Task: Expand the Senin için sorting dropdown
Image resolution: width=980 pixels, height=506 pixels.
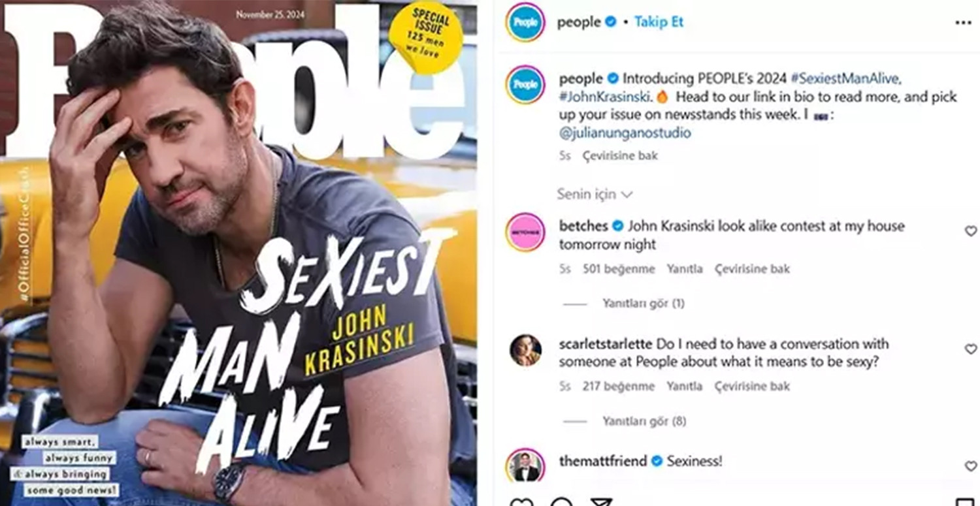Action: click(x=595, y=195)
